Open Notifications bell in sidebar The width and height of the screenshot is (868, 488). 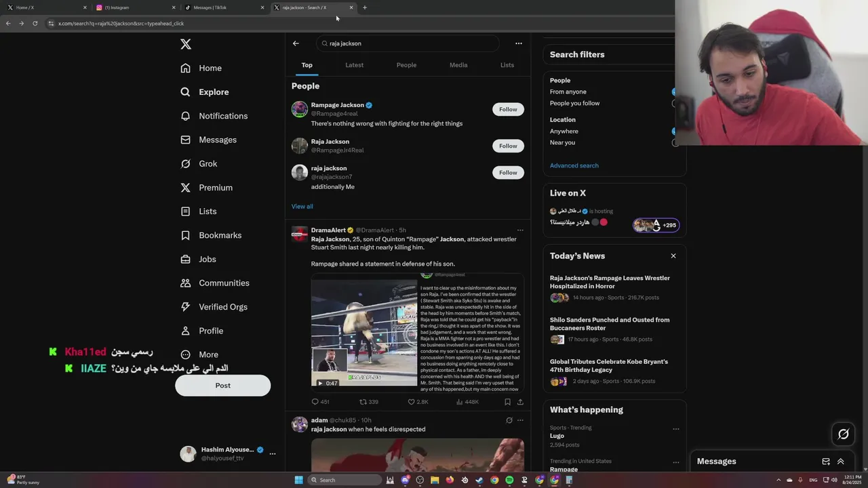214,116
